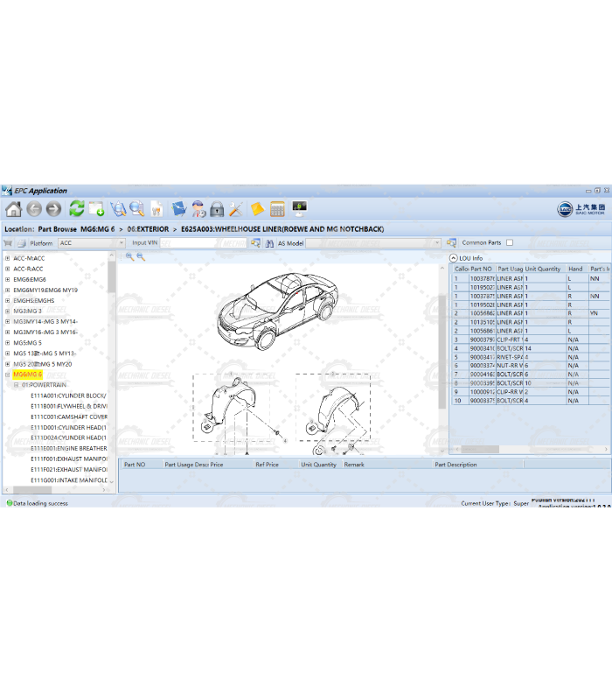Toggle the Common Parts checkbox
Image resolution: width=612 pixels, height=700 pixels.
[510, 243]
